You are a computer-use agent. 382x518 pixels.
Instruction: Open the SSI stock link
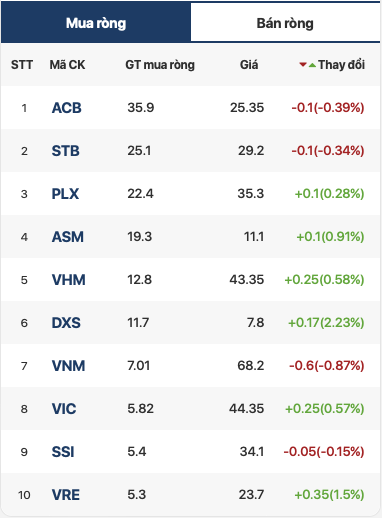click(63, 452)
